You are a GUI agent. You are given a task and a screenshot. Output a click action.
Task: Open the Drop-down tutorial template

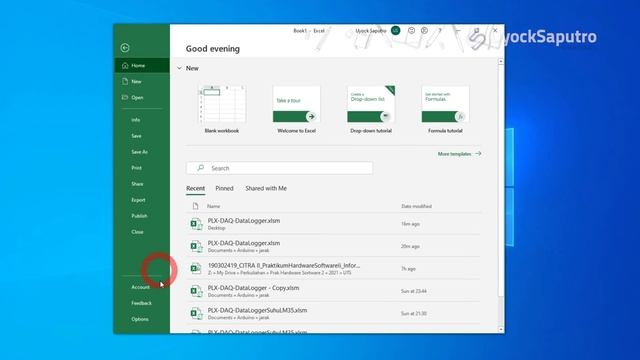point(371,109)
